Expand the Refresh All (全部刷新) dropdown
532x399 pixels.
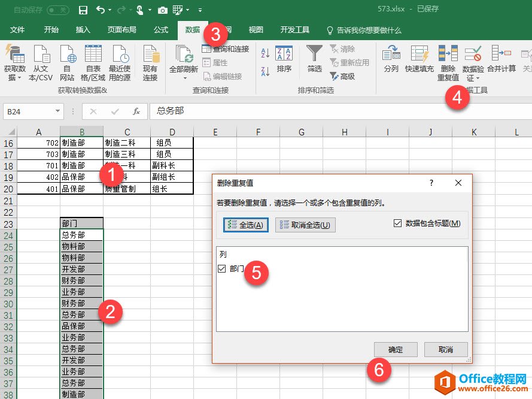(x=183, y=78)
